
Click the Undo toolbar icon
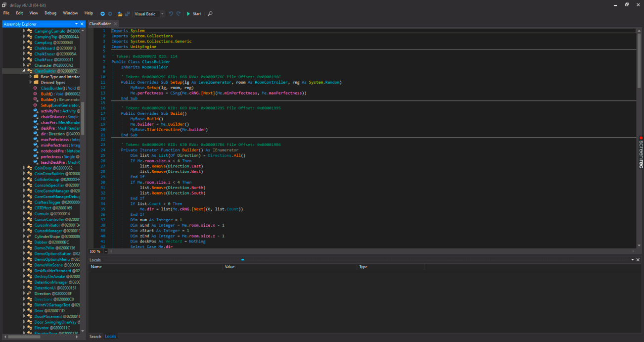click(171, 14)
